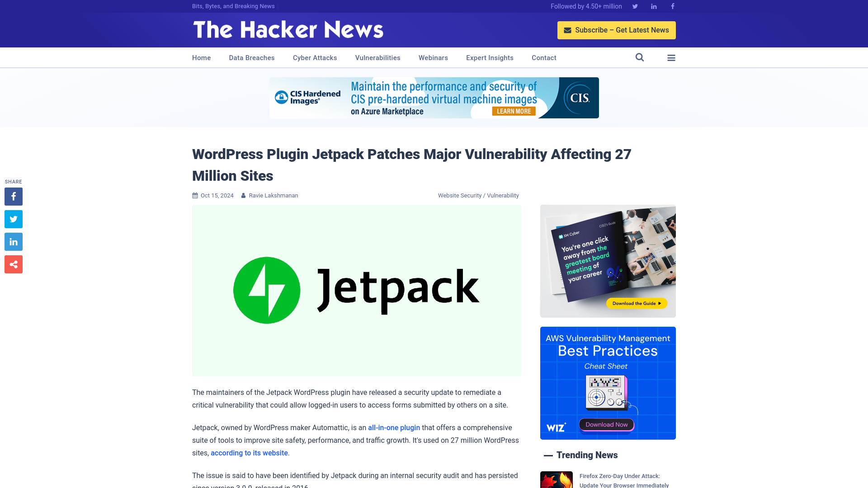Click the according to its website link
The height and width of the screenshot is (488, 868).
pos(249,453)
